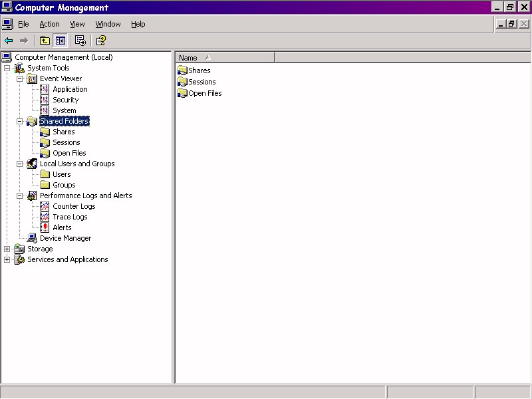Viewport: 532px width, 399px height.
Task: Collapse the Shared Folders node
Action: tap(20, 121)
